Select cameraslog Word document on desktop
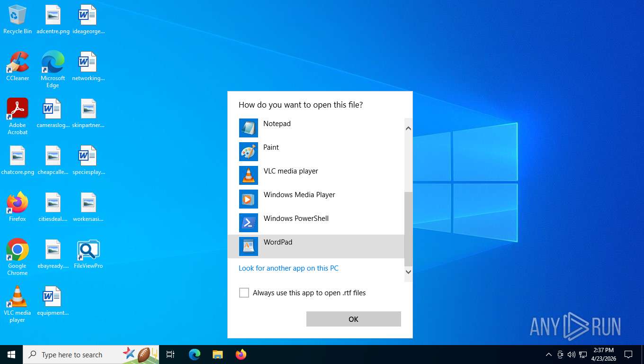Image resolution: width=644 pixels, height=364 pixels. click(53, 114)
